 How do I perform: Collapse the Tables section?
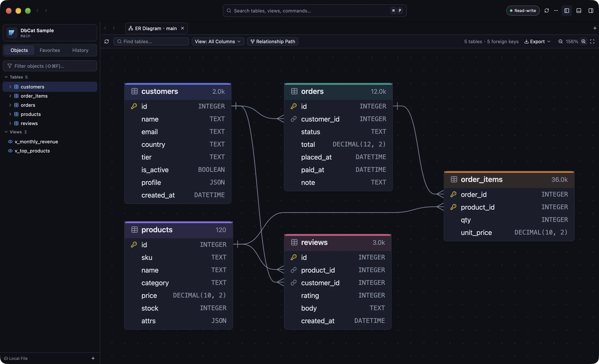click(6, 77)
